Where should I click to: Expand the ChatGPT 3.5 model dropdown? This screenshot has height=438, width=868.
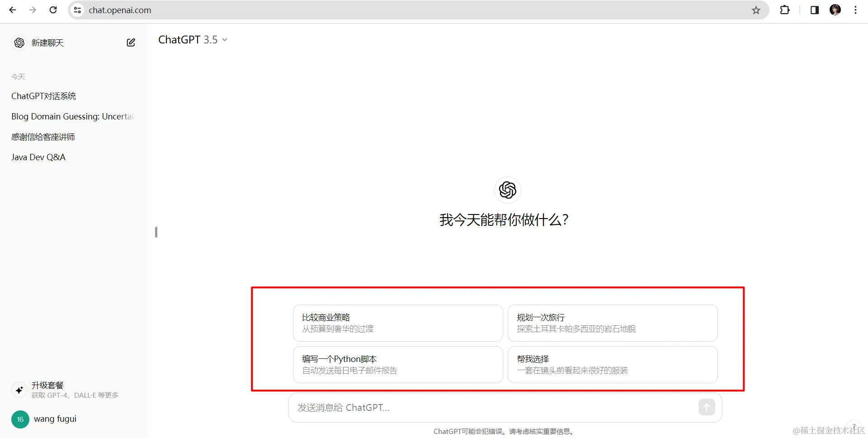(x=193, y=40)
